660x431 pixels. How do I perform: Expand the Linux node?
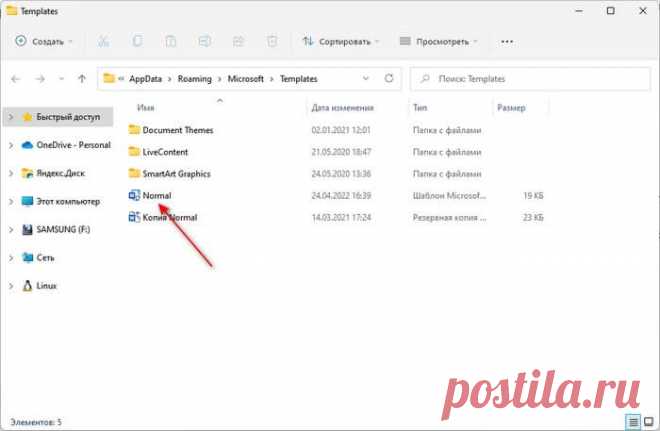pyautogui.click(x=11, y=286)
